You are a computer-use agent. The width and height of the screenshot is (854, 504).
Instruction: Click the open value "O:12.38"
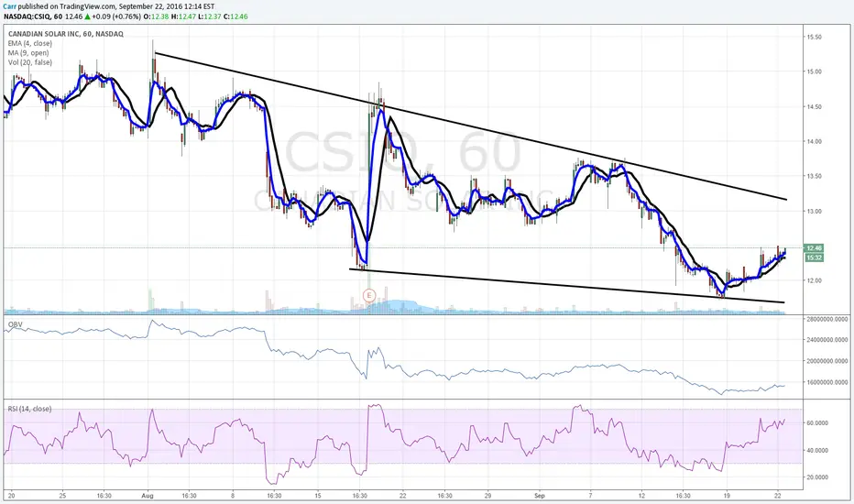pyautogui.click(x=157, y=16)
